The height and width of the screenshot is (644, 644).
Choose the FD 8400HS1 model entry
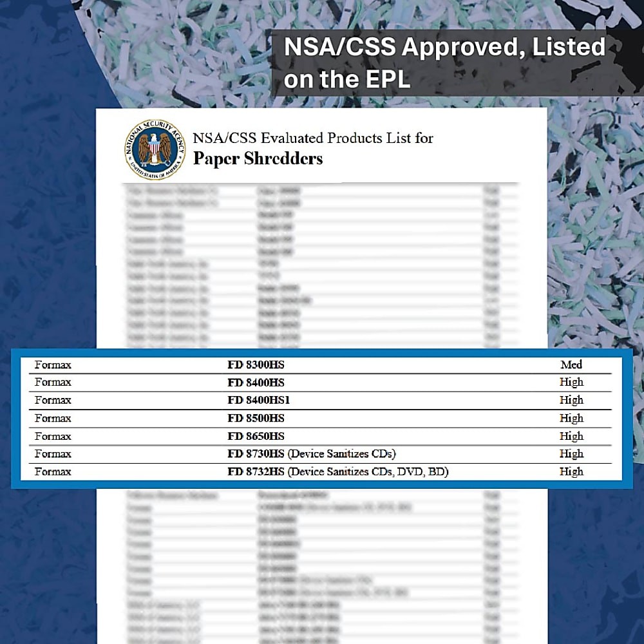(259, 400)
